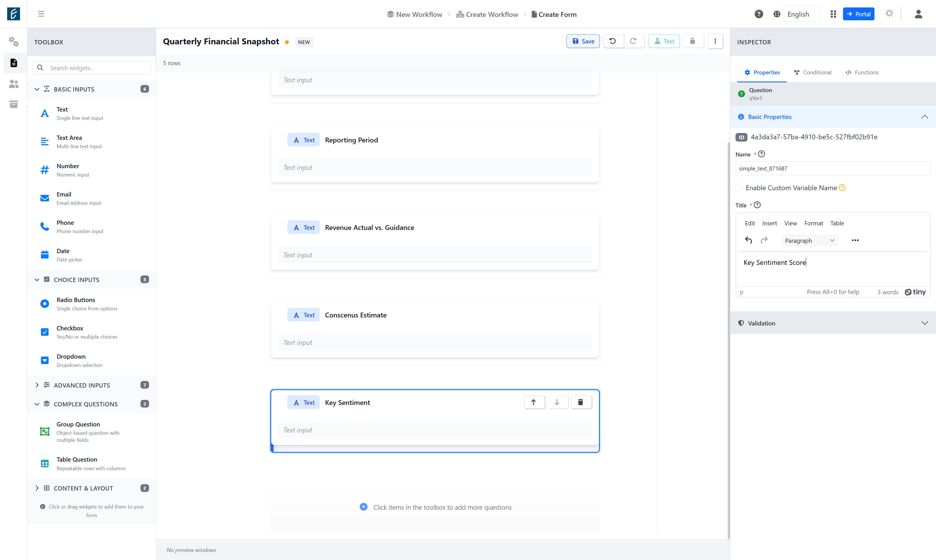936x560 pixels.
Task: Click the Save button
Action: click(583, 41)
